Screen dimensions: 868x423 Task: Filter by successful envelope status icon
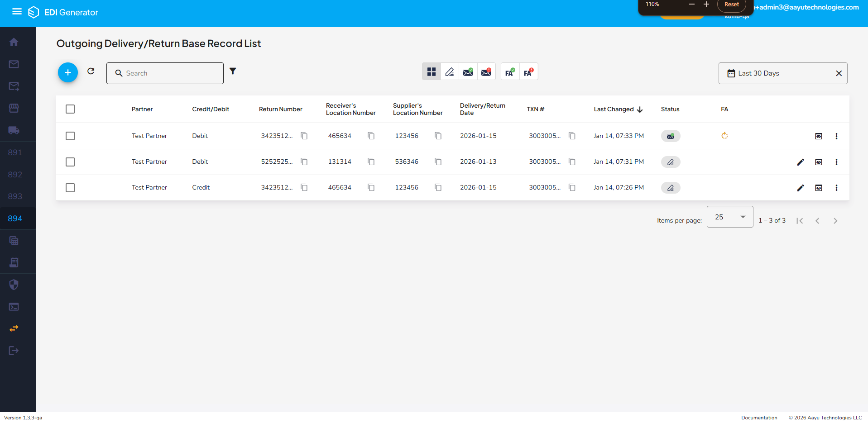pos(468,71)
